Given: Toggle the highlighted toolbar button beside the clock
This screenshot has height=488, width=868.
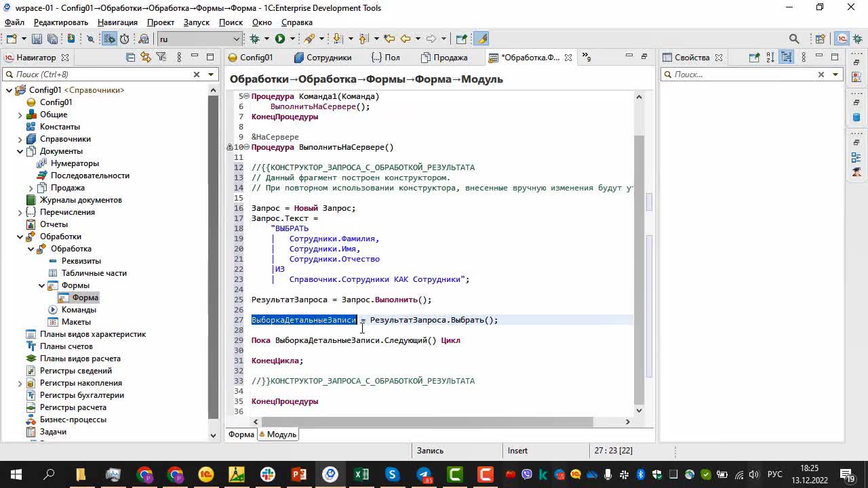Looking at the screenshot, I should coord(109,39).
